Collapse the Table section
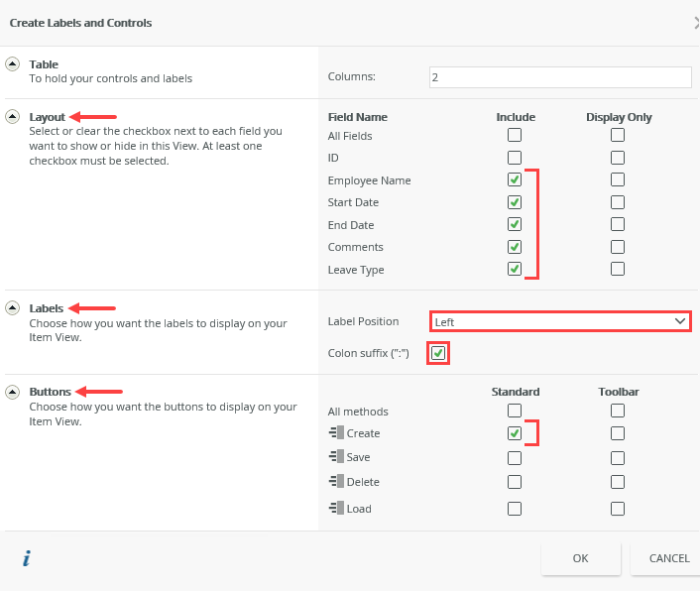Image resolution: width=700 pixels, height=591 pixels. (13, 64)
